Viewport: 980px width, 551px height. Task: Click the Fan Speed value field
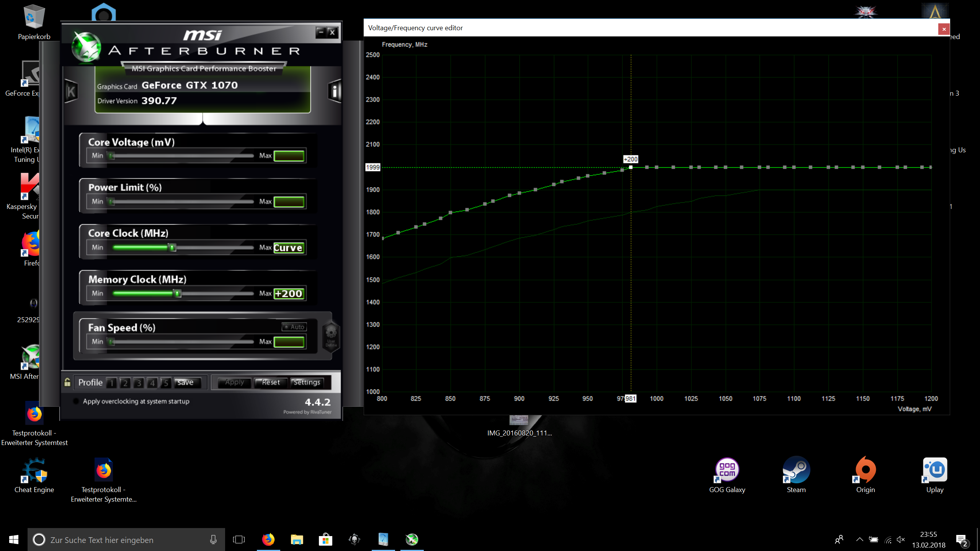coord(289,342)
